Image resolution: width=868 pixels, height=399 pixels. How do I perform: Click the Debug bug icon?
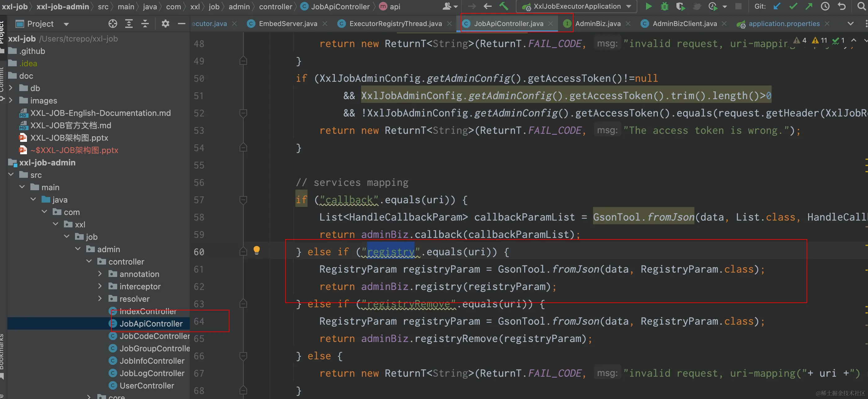coord(664,7)
